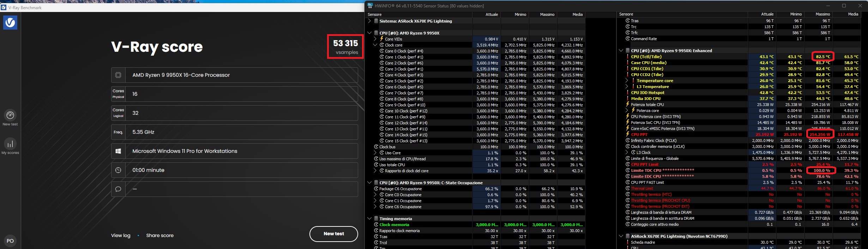Expand the Temperature core row
Viewport: 868px width, 249px height.
pos(627,81)
